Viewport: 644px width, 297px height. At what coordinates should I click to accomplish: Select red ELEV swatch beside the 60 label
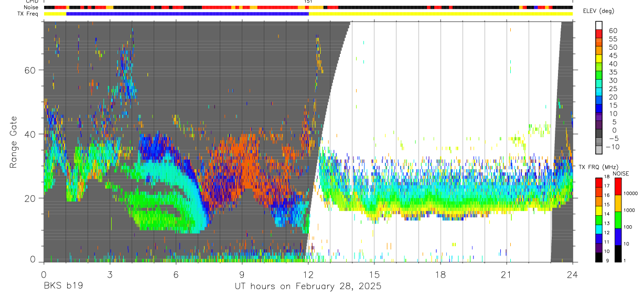point(599,33)
